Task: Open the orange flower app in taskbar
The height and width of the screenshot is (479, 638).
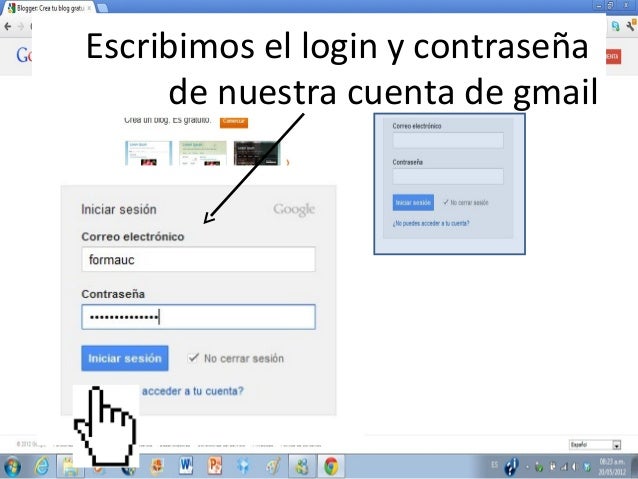Action: point(157,466)
